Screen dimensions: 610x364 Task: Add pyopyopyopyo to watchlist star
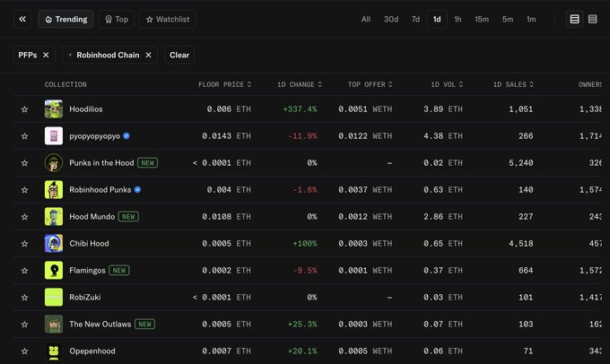(24, 136)
